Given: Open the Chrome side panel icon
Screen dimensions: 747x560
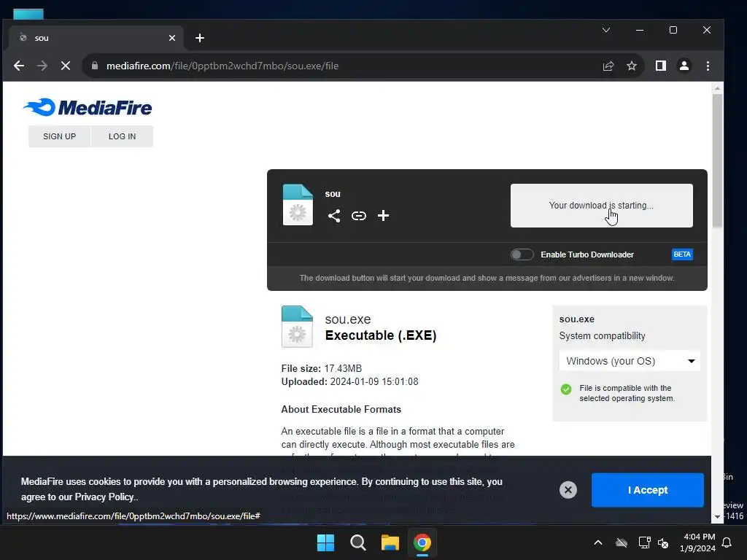Looking at the screenshot, I should (x=661, y=66).
